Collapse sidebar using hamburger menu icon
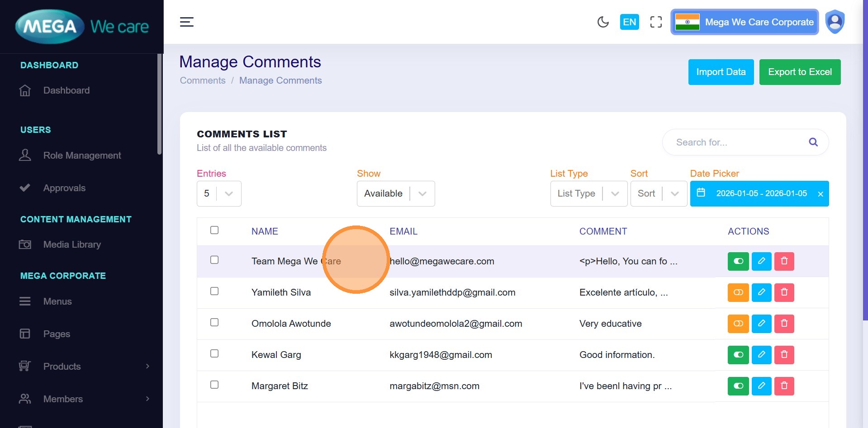Image resolution: width=868 pixels, height=428 pixels. [x=187, y=22]
